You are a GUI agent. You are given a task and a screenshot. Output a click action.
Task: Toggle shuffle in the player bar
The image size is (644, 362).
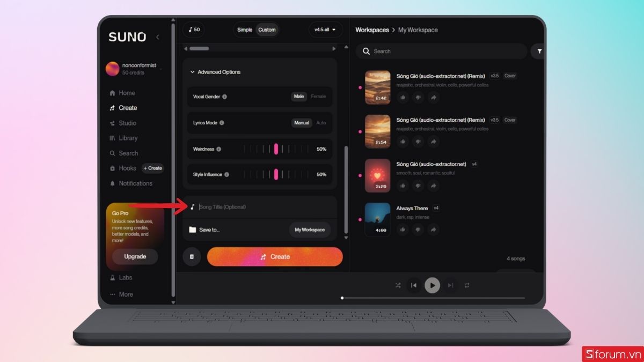(398, 285)
